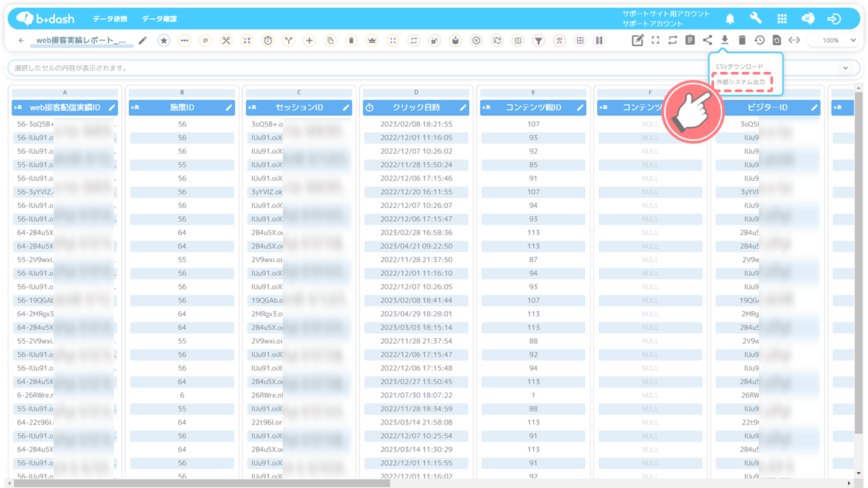Toggle fullscreen with the brackets icon

(x=655, y=40)
